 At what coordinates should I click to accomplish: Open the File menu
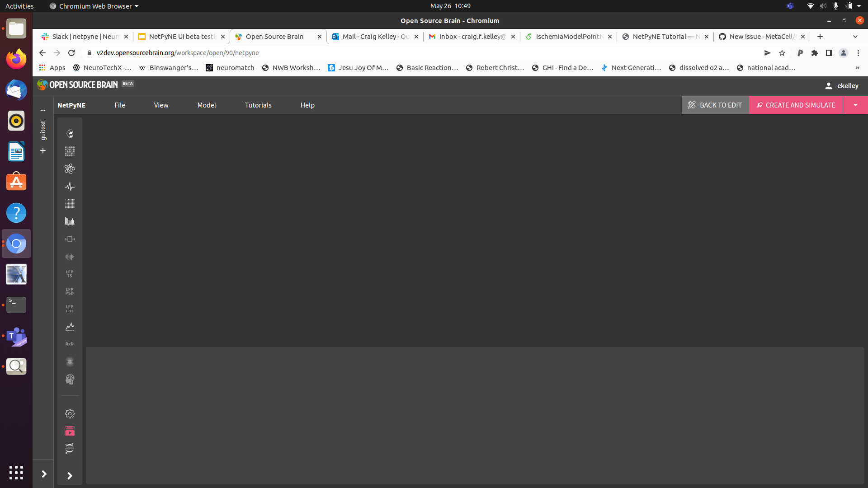(x=120, y=105)
